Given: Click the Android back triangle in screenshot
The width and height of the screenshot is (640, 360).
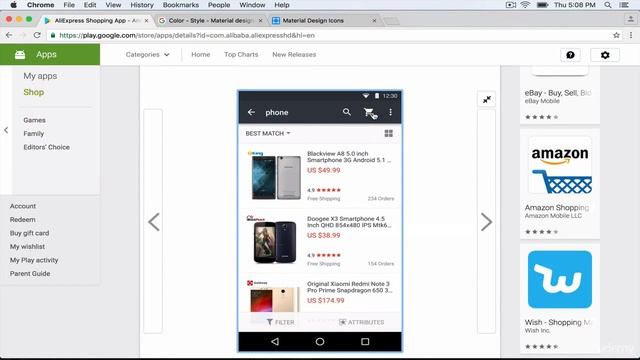Looking at the screenshot, I should pos(275,341).
